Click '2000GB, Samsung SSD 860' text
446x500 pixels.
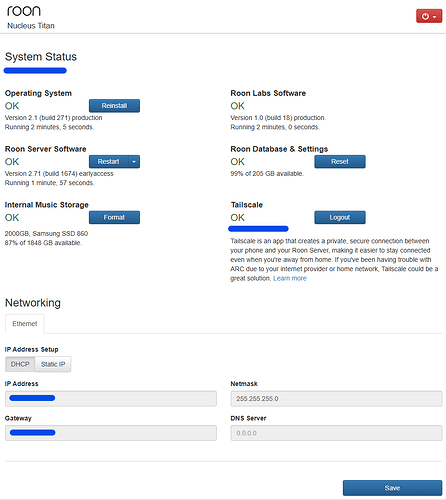tap(46, 234)
